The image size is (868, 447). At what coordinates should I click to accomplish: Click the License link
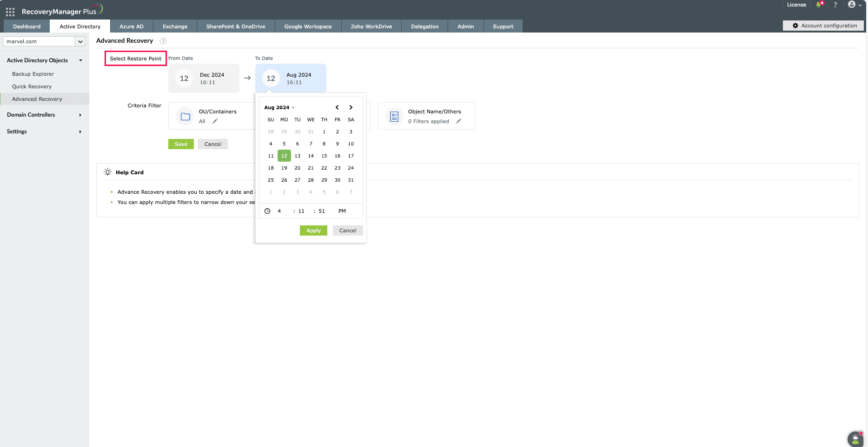796,5
